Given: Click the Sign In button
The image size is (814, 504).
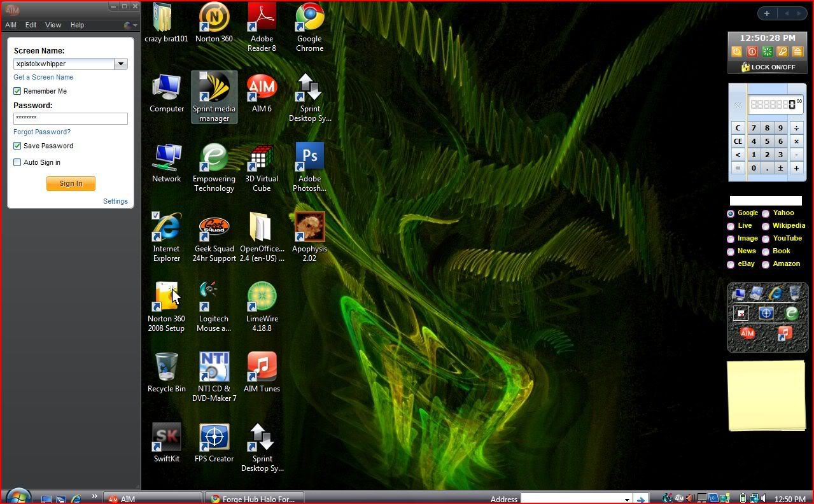Looking at the screenshot, I should click(71, 183).
